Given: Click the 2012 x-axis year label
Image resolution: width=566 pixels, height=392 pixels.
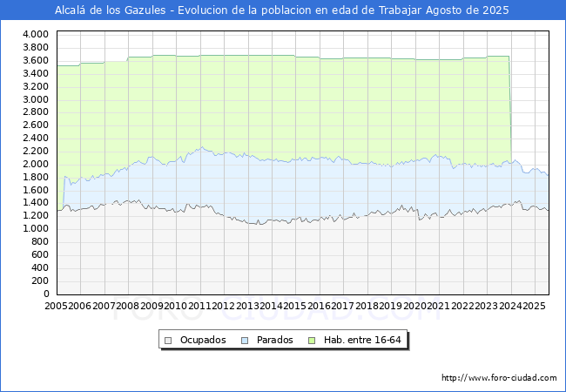Looking at the screenshot, I should 224,306.
